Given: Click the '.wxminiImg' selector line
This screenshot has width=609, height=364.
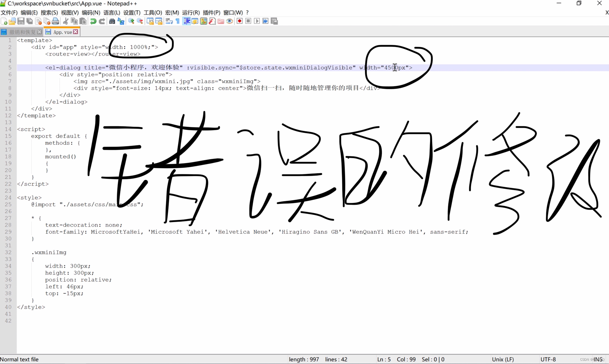Looking at the screenshot, I should pos(49,252).
